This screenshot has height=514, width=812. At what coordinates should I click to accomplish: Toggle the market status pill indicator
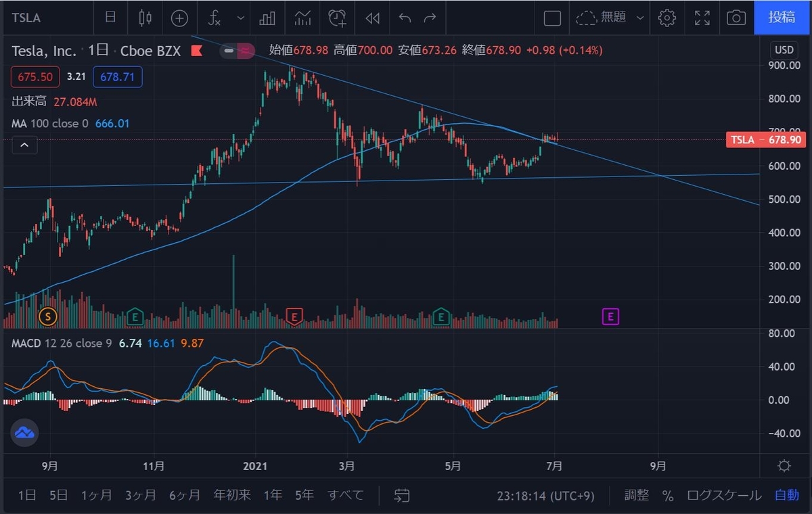(237, 50)
